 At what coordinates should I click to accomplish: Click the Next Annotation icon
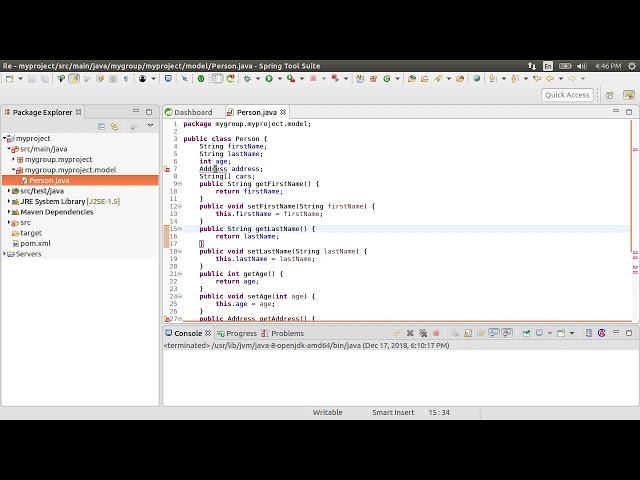click(x=493, y=78)
